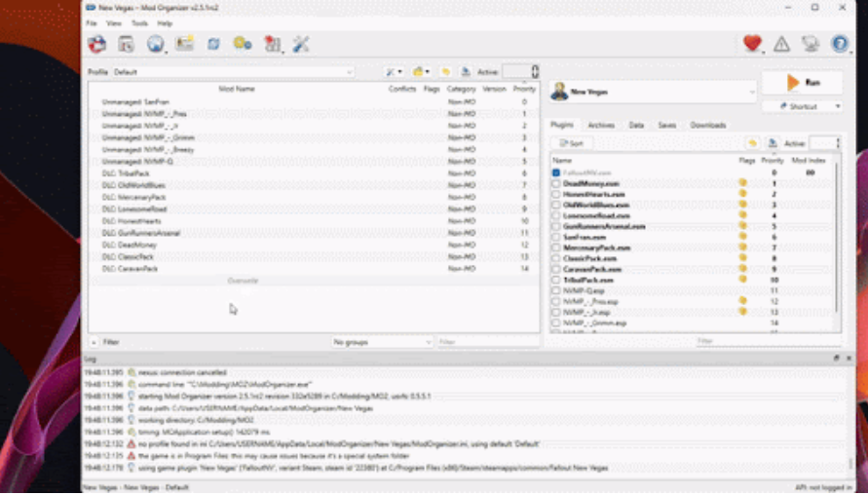
Task: Open Settings wrench and screwdriver icon
Action: pos(300,44)
